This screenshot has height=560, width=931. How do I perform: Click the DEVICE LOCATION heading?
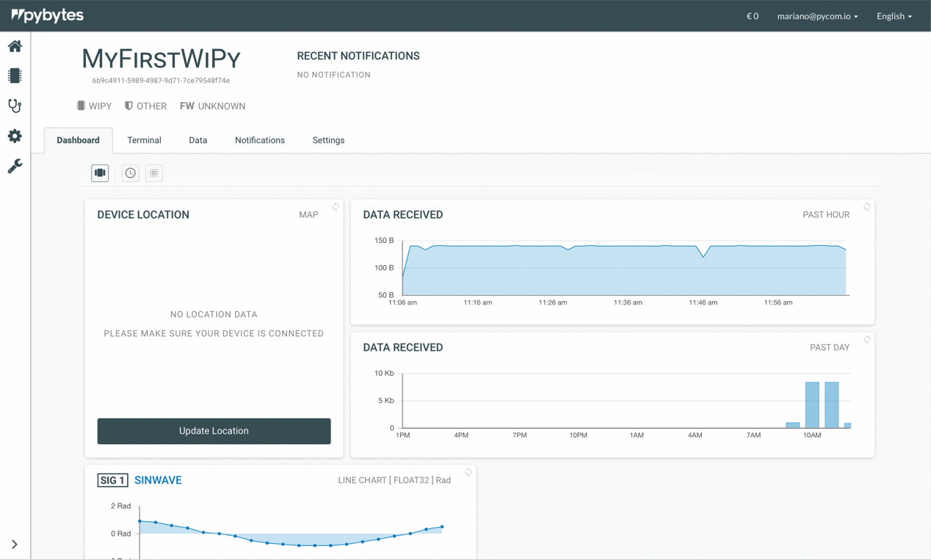pyautogui.click(x=143, y=215)
